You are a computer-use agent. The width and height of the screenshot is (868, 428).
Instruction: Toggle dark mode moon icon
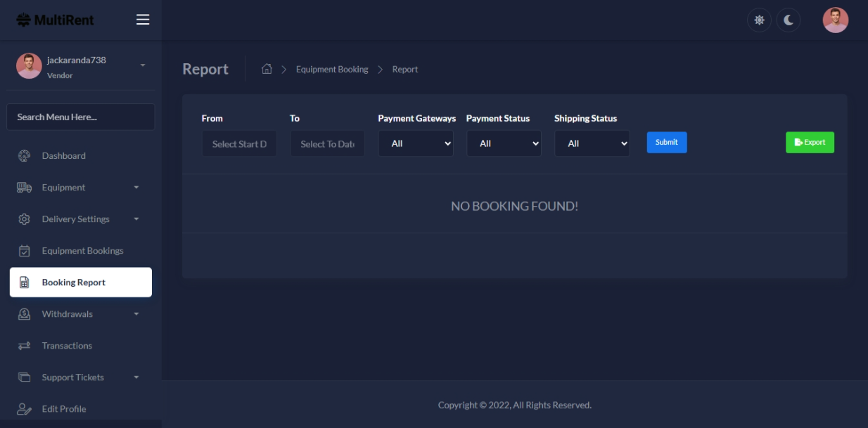[789, 20]
